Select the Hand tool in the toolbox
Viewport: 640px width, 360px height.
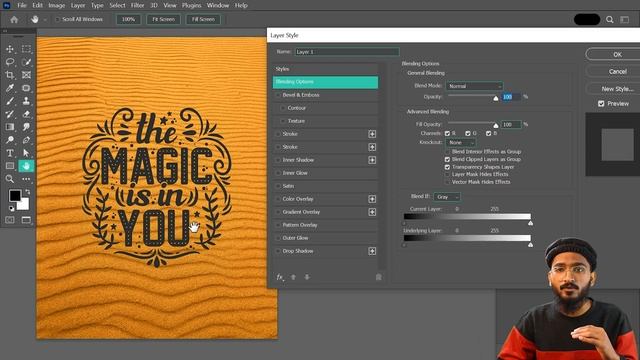click(26, 166)
